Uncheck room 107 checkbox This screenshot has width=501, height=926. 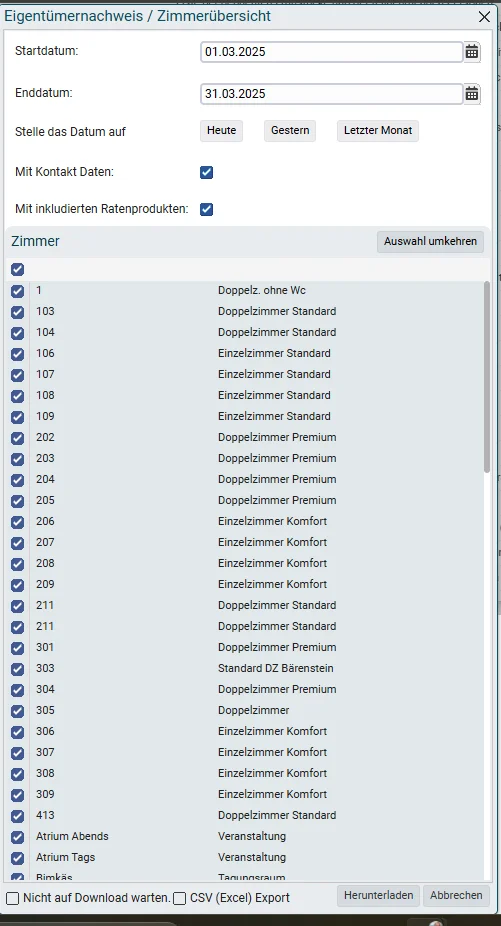(18, 375)
